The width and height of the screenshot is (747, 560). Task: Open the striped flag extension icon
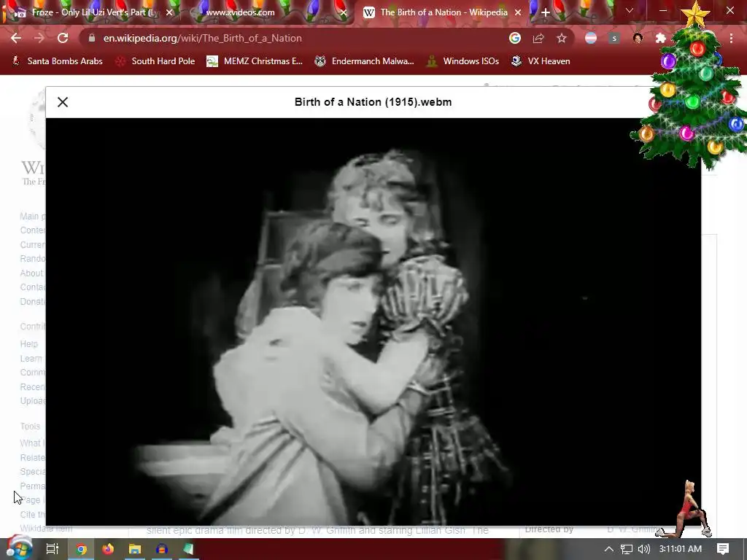pos(591,38)
